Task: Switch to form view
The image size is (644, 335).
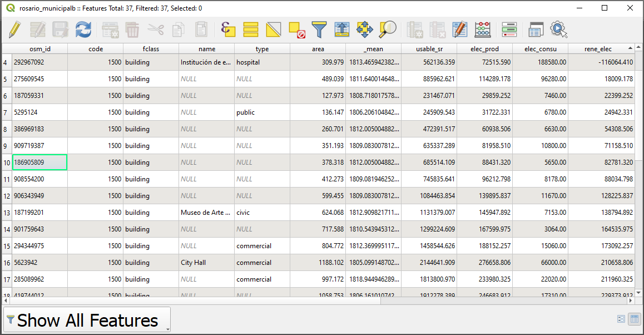Action: (x=621, y=319)
